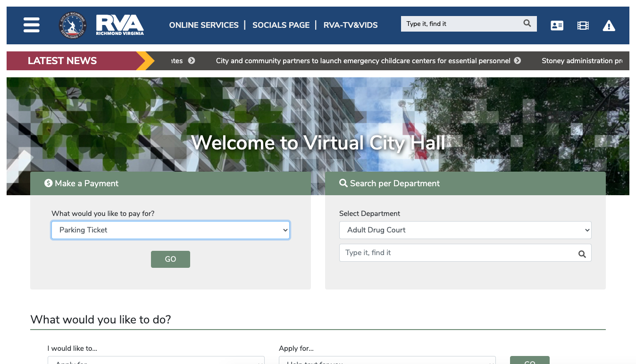
Task: Click the department 'Type it, find it' field
Action: (455, 253)
